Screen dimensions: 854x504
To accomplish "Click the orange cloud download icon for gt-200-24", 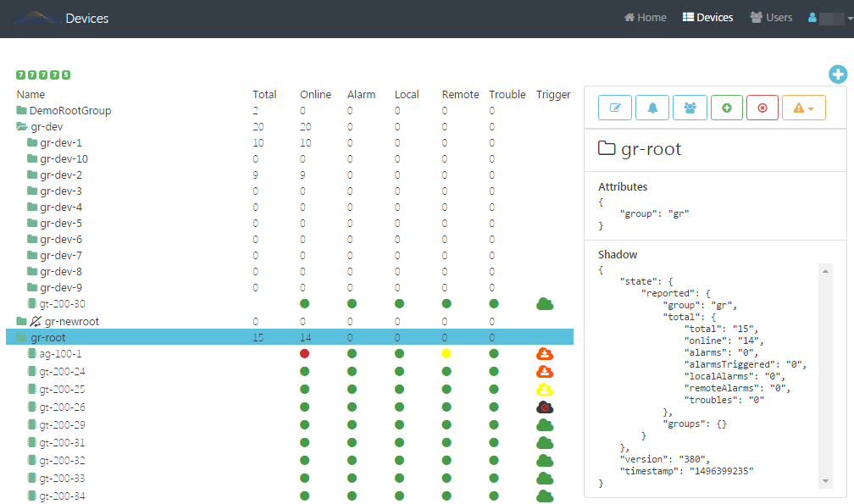I will pos(545,372).
